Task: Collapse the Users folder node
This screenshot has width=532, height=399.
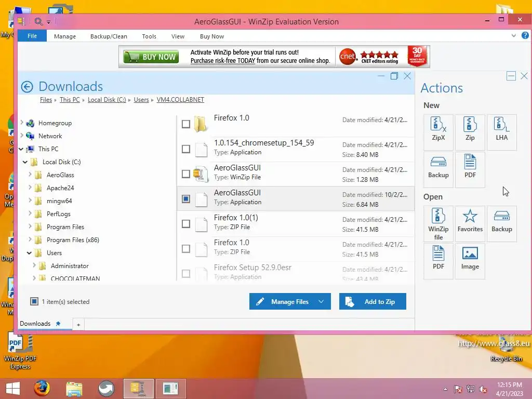Action: coord(29,253)
